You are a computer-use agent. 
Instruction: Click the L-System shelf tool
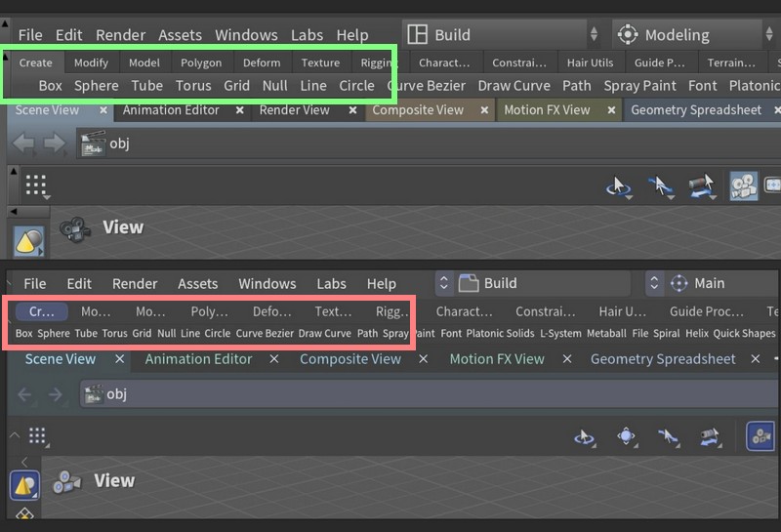click(x=560, y=333)
